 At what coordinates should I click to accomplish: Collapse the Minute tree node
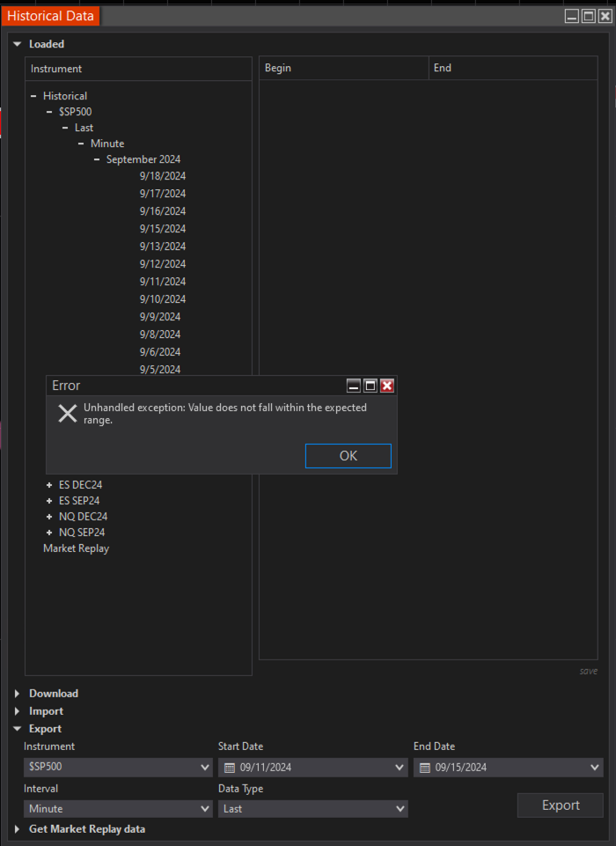[x=81, y=143]
